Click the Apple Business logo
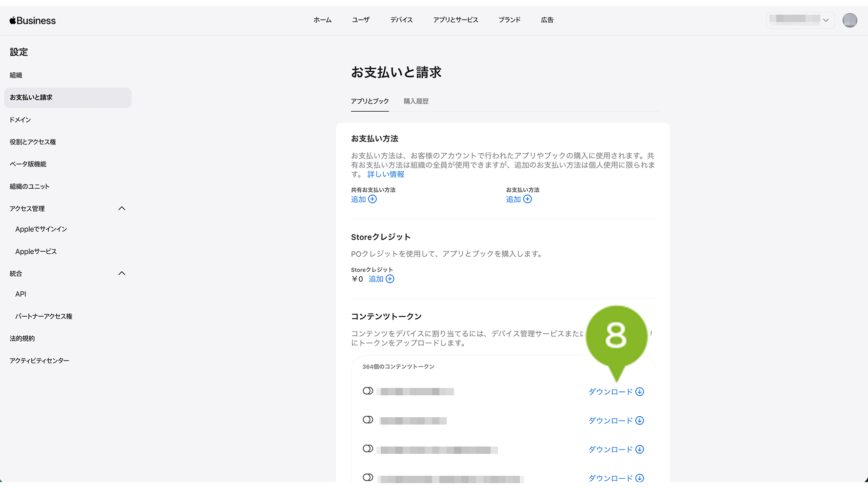Image resolution: width=868 pixels, height=488 pixels. pyautogui.click(x=33, y=20)
